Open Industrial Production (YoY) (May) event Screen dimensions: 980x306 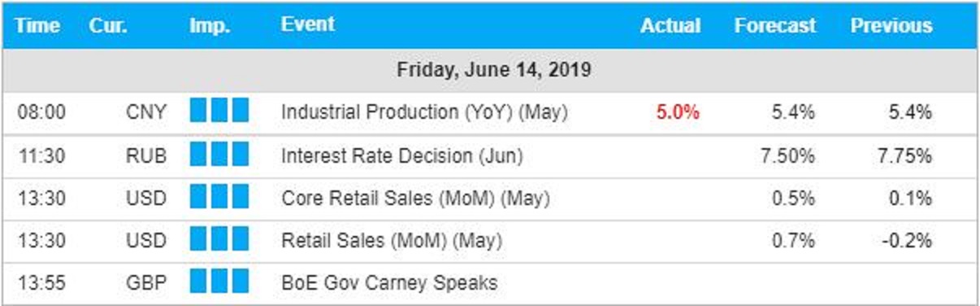pyautogui.click(x=424, y=112)
